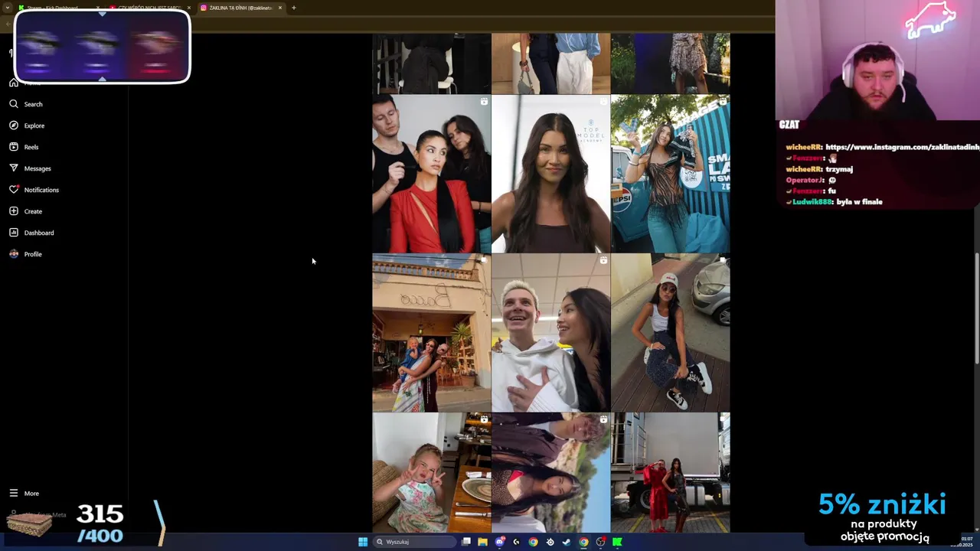Open Instagram Search from the sidebar
The width and height of the screenshot is (980, 551).
(26, 104)
